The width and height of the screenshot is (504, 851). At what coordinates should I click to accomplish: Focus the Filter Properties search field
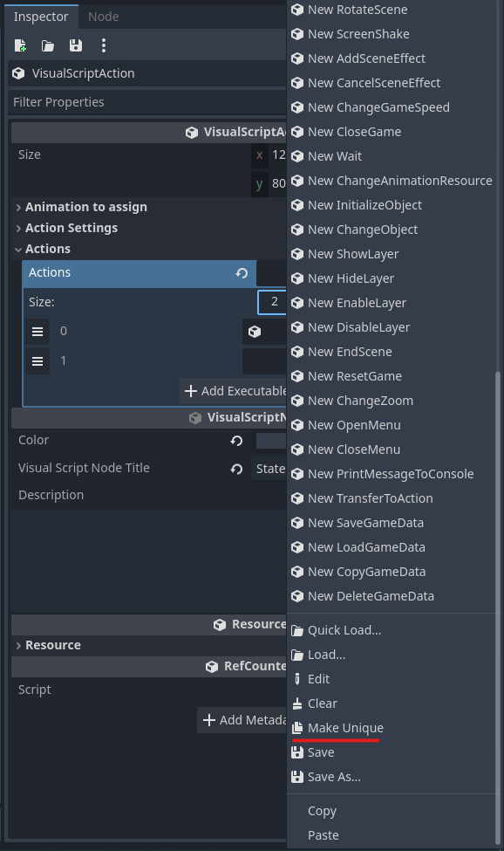point(147,102)
